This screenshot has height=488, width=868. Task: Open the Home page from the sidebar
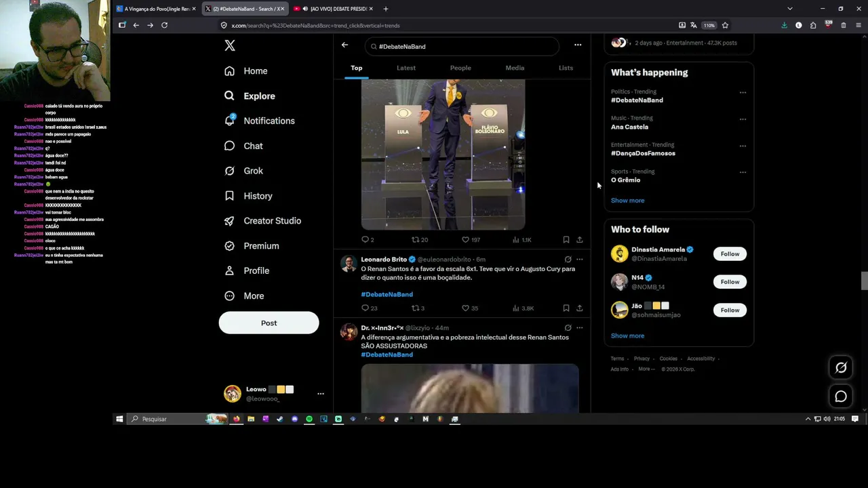[246, 71]
